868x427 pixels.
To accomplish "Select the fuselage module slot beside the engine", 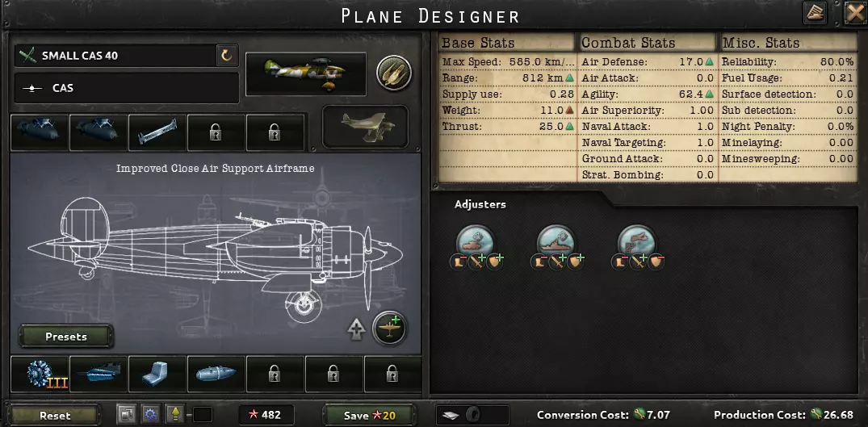I will pyautogui.click(x=99, y=375).
